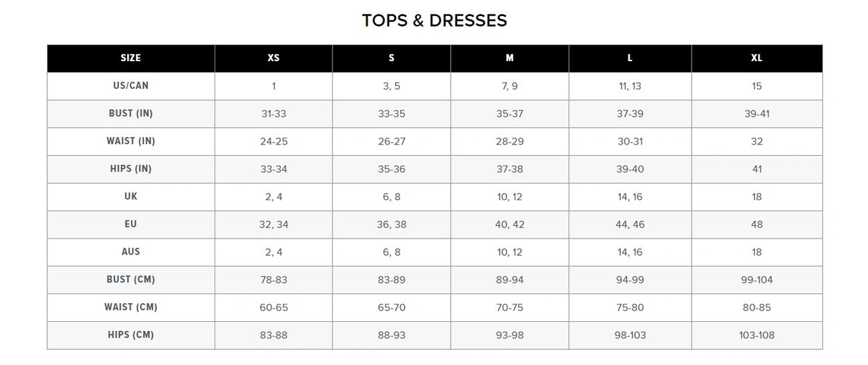Click the BUST (IN) row label
The height and width of the screenshot is (365, 868).
tap(131, 113)
